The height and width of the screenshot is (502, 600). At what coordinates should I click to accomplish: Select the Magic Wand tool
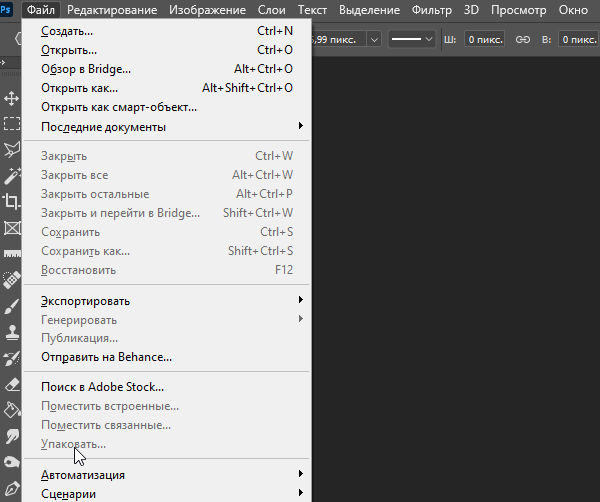coord(11,176)
